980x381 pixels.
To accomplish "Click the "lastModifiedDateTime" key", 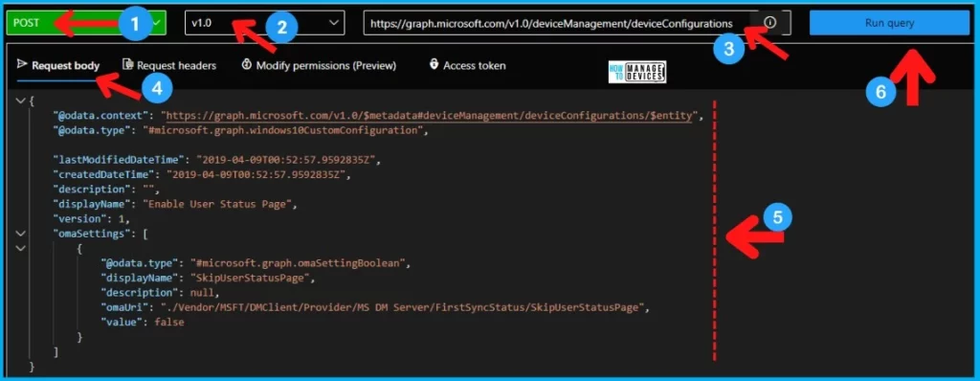I will point(120,160).
